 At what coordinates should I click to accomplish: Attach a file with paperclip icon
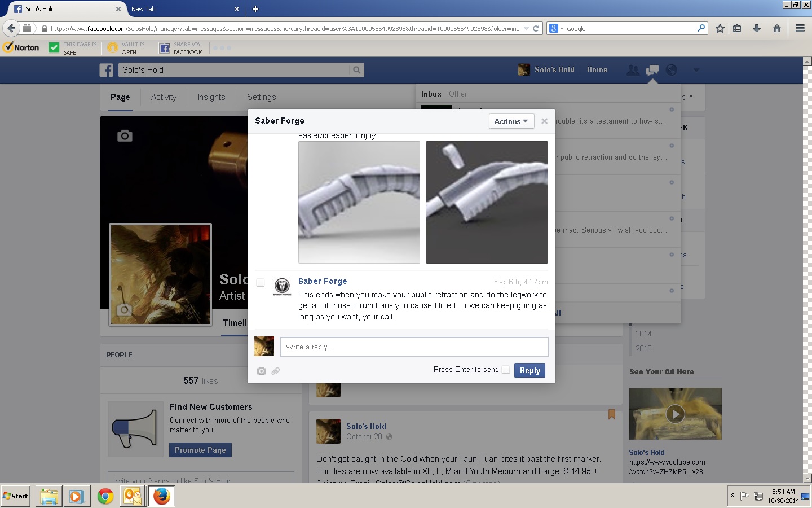click(x=276, y=371)
